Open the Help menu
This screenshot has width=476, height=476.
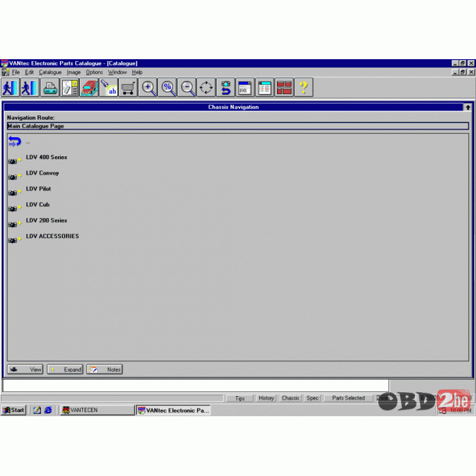tap(137, 72)
